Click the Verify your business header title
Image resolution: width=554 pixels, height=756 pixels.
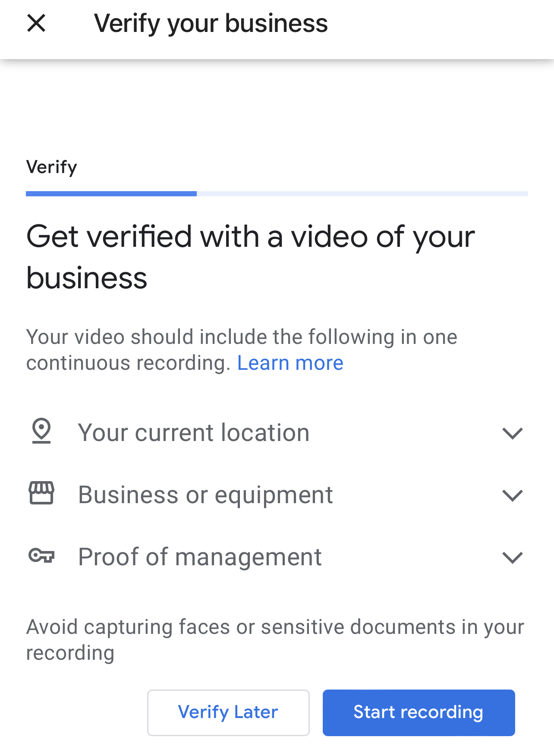coord(211,24)
